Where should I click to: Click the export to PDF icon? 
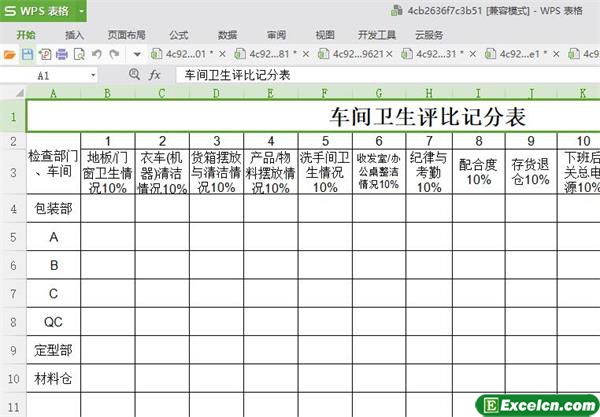[45, 55]
